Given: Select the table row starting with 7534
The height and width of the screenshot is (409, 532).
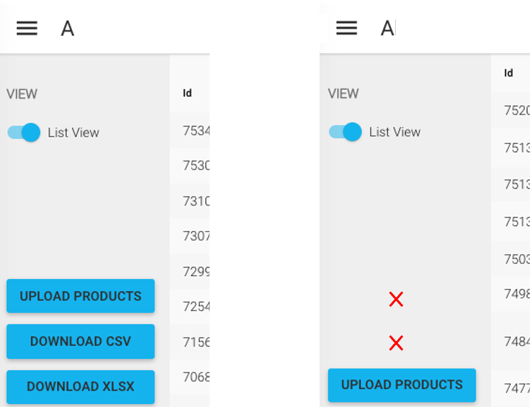Looking at the screenshot, I should click(x=195, y=131).
